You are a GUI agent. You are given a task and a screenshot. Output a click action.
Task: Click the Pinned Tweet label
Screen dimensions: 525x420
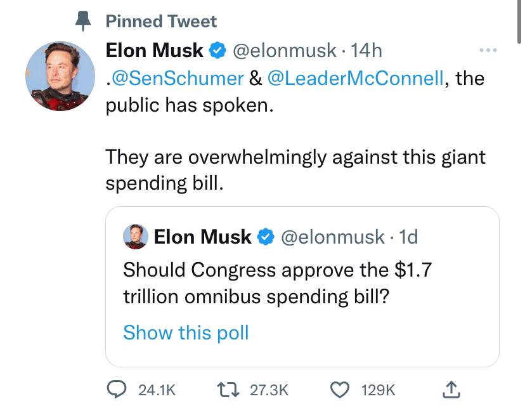tap(161, 22)
